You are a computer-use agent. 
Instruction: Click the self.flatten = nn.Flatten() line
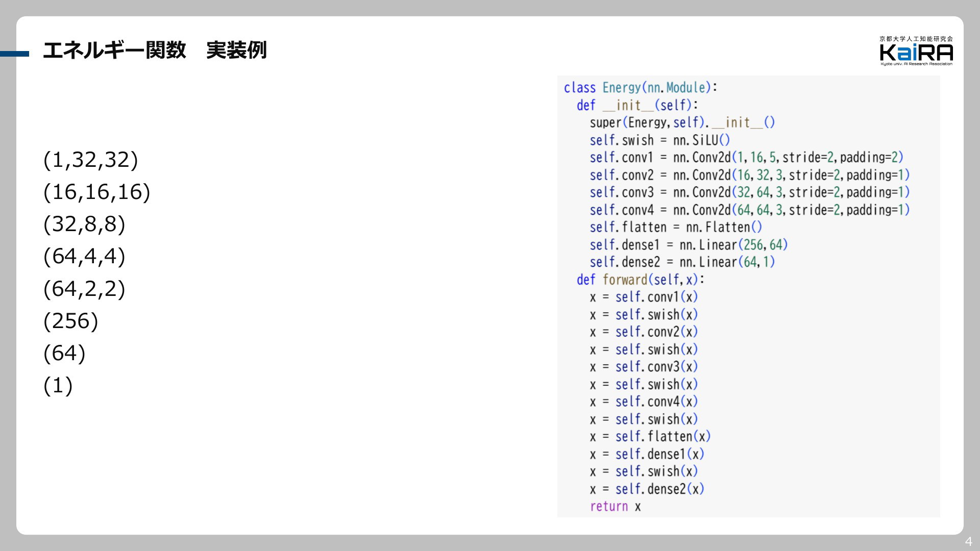[x=676, y=227]
